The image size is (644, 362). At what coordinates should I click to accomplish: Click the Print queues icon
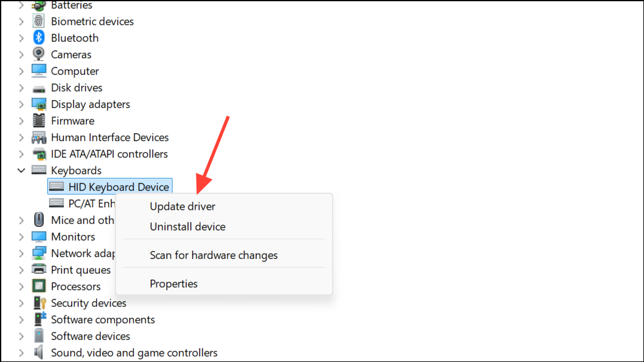(x=38, y=269)
